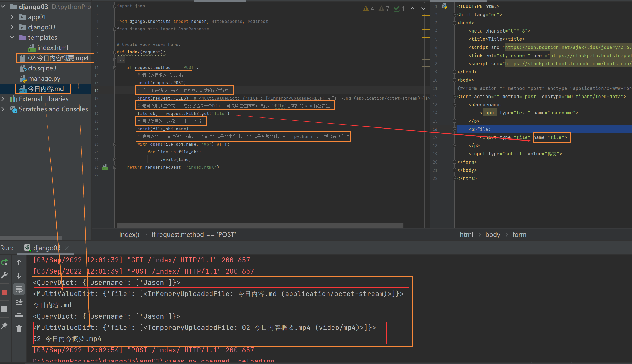632x364 pixels.
Task: Expand External Libraries node
Action: pyautogui.click(x=3, y=99)
